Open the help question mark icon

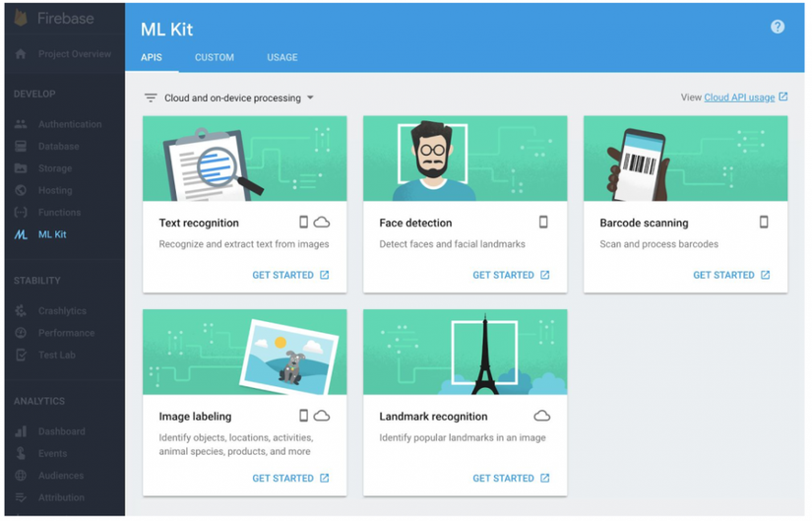777,27
